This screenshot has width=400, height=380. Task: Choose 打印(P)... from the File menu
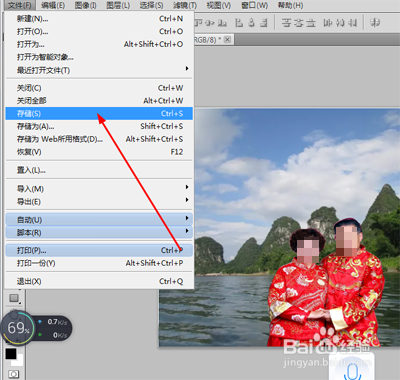click(99, 250)
